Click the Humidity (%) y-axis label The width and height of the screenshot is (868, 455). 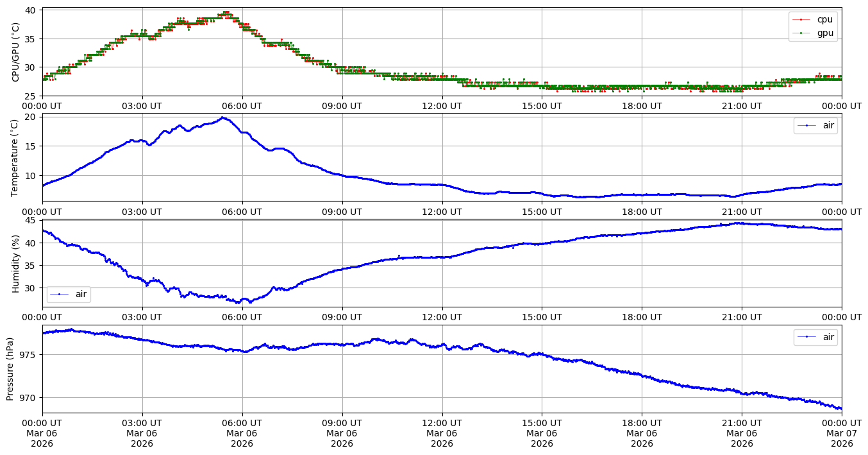16,263
